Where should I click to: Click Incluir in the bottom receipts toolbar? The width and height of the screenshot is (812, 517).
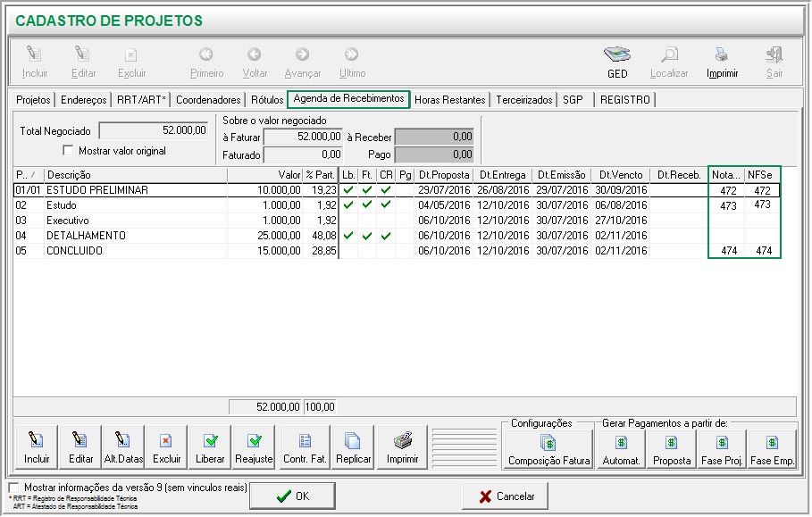37,447
